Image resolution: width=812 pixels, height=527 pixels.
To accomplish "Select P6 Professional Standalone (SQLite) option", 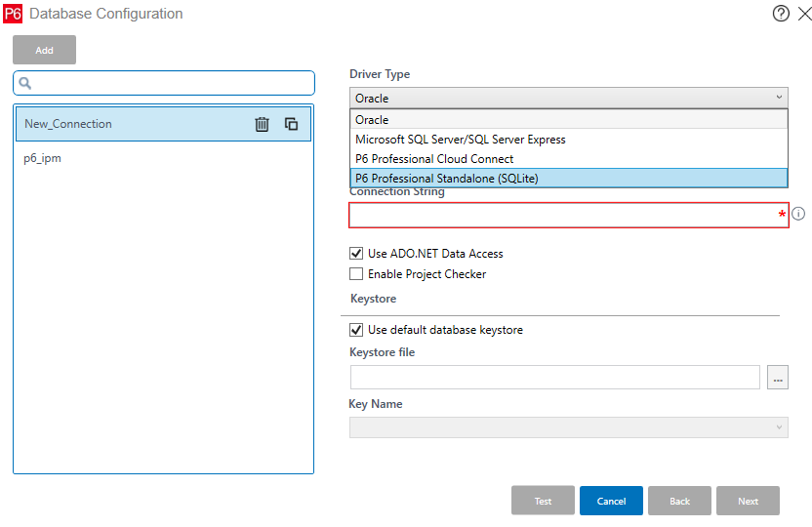I will click(x=568, y=178).
